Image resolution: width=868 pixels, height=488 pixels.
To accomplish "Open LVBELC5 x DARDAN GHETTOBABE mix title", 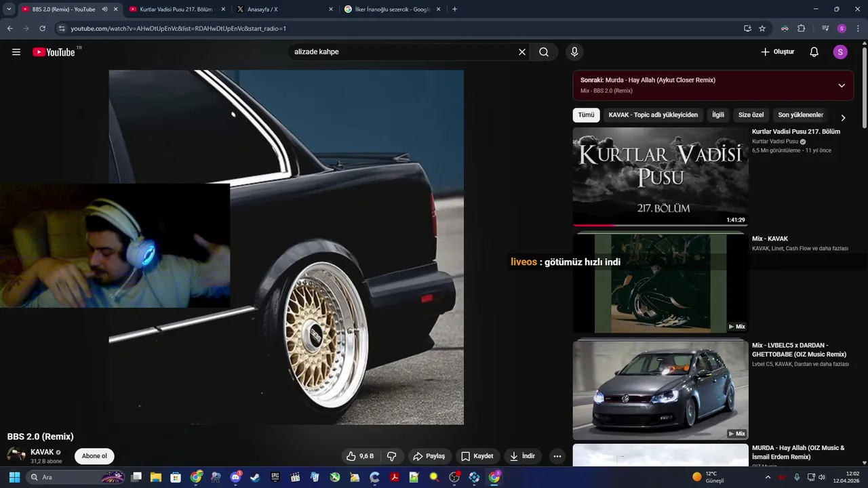I will [x=800, y=350].
